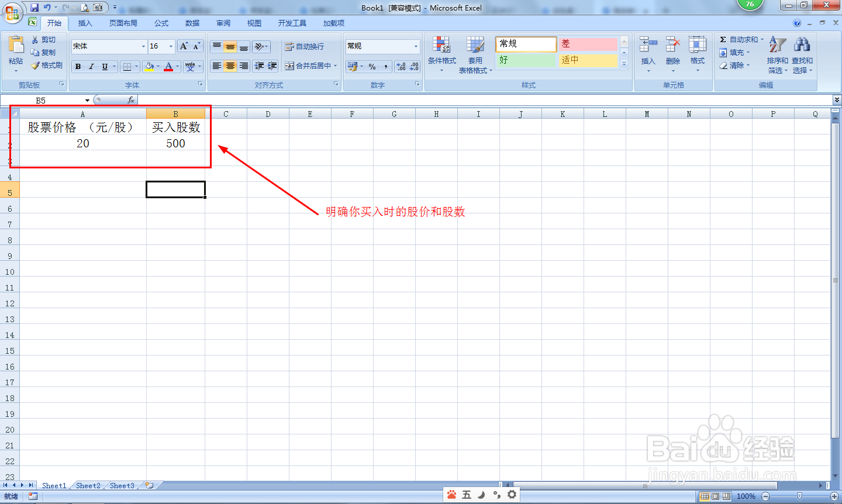Viewport: 842px width, 504px height.
Task: Click the Paste (粘贴) button
Action: click(x=16, y=53)
